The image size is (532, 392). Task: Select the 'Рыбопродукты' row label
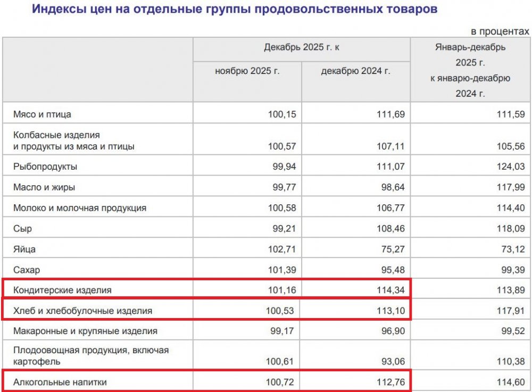click(45, 166)
